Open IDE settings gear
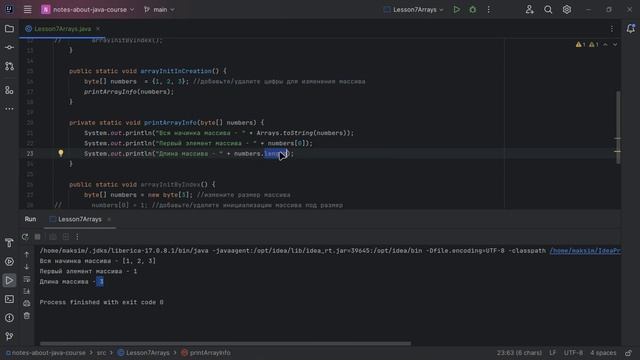This screenshot has width=640, height=360. pos(567,9)
